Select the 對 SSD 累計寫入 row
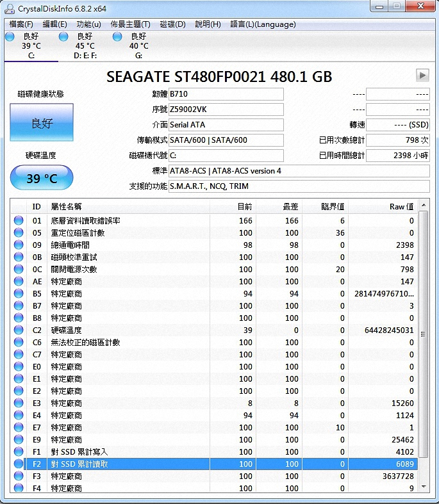The image size is (439, 504). point(214,451)
